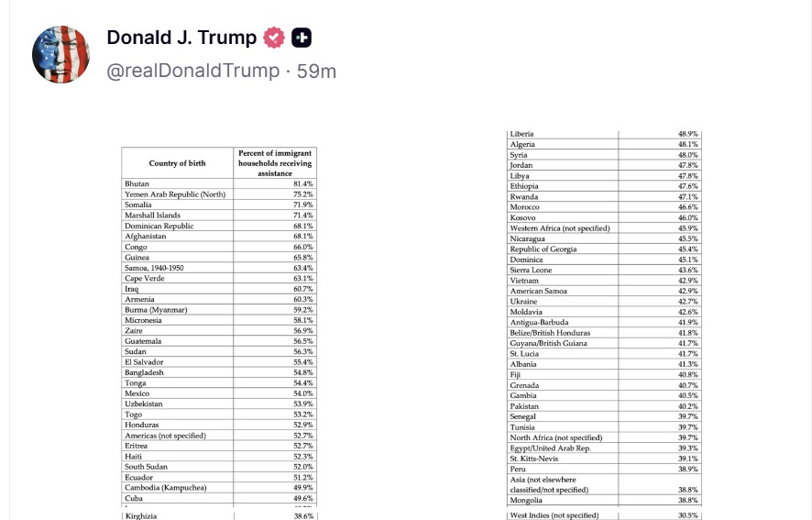
Task: Click the "Percent of immigrant households" header
Action: (275, 162)
